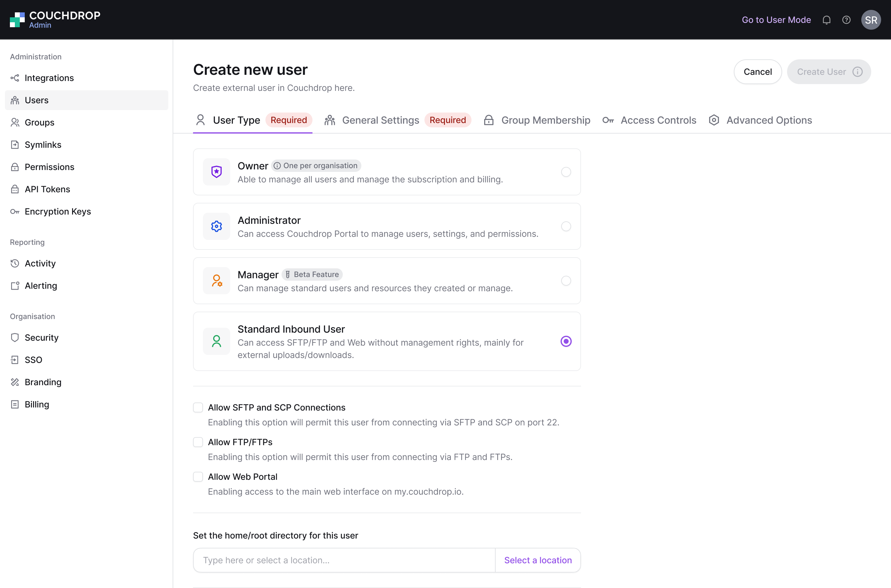
Task: Open Symlinks in the sidebar
Action: click(x=87, y=145)
